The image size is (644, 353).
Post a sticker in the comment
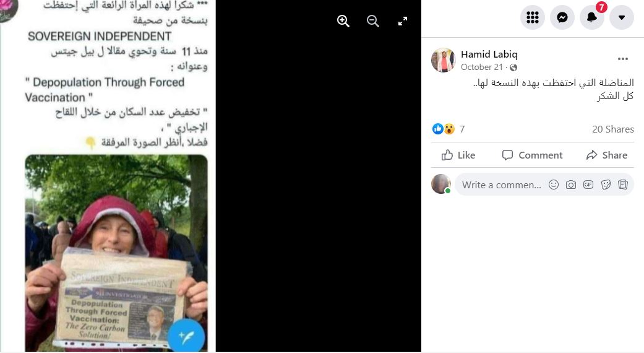[606, 185]
